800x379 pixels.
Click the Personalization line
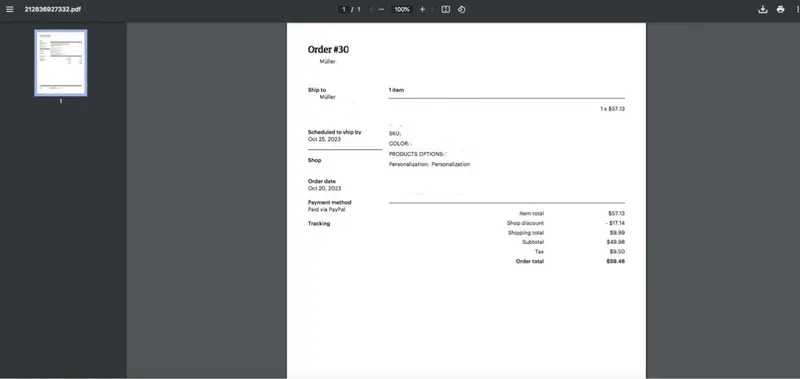click(x=430, y=164)
